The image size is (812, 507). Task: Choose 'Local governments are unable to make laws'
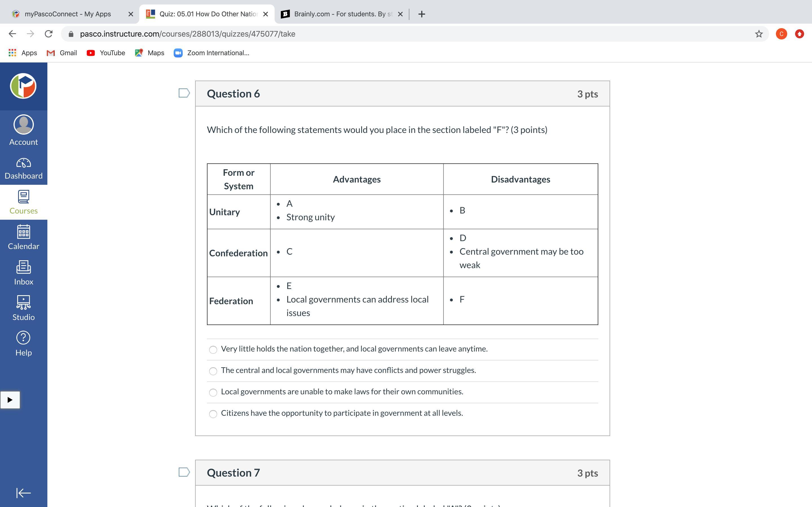point(213,392)
